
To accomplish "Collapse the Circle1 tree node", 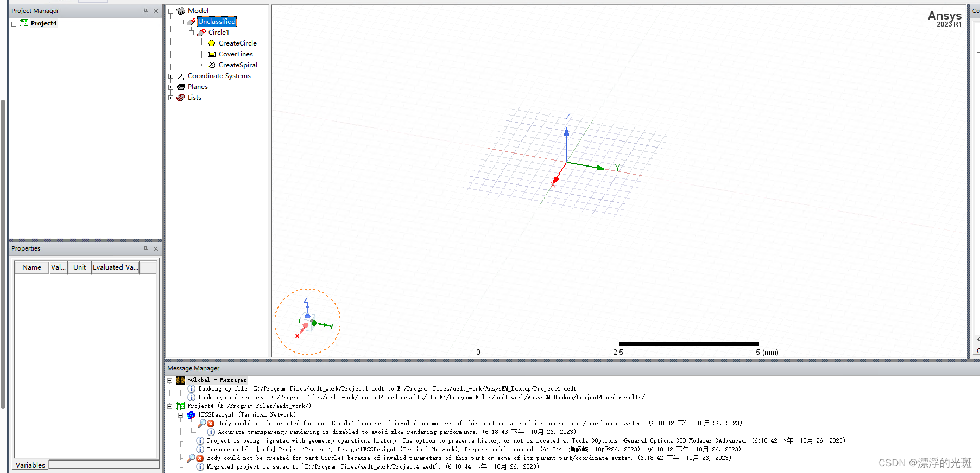I will (x=191, y=33).
